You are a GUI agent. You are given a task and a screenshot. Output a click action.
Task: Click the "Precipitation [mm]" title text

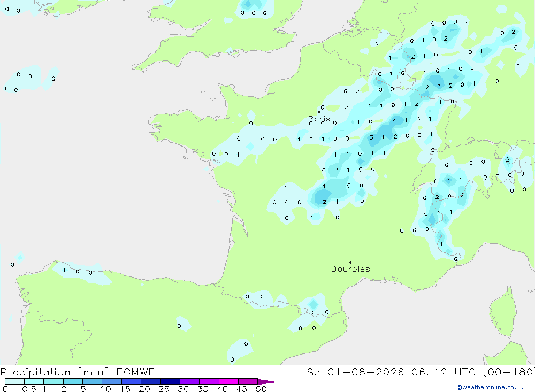pyautogui.click(x=55, y=372)
